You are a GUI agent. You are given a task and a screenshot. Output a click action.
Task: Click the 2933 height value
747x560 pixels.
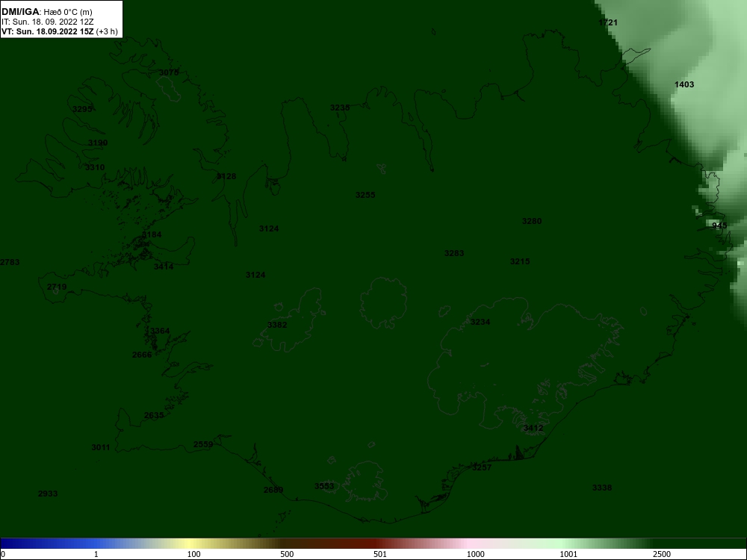48,494
